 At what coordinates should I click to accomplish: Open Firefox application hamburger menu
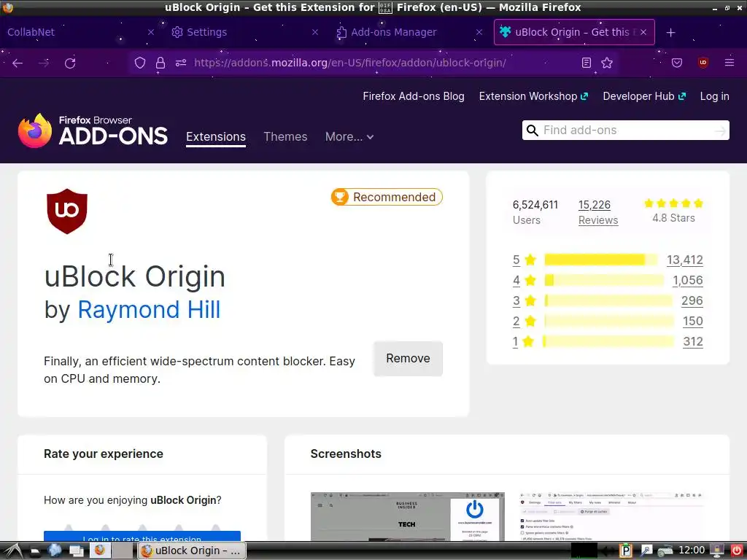pyautogui.click(x=729, y=63)
